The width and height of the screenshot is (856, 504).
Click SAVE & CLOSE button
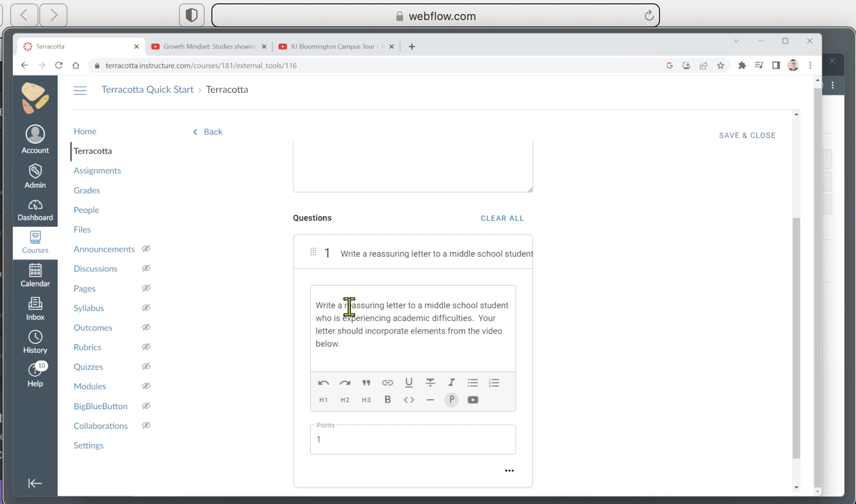coord(747,135)
